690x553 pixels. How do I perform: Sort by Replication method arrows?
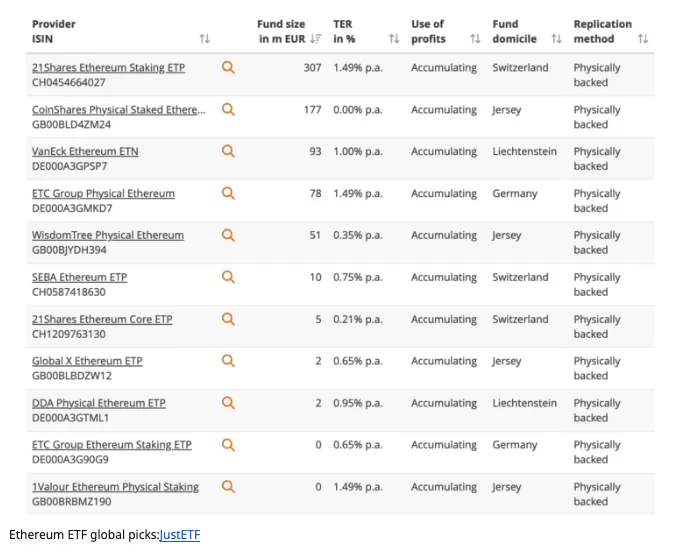click(643, 39)
